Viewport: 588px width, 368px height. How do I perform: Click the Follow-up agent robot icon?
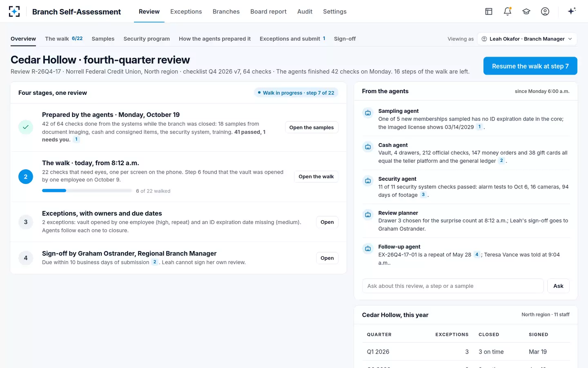tap(368, 249)
